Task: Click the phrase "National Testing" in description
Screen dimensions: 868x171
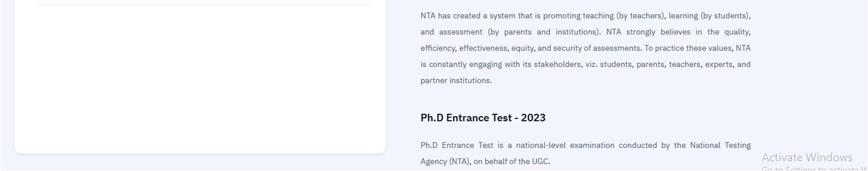Action: pos(720,145)
